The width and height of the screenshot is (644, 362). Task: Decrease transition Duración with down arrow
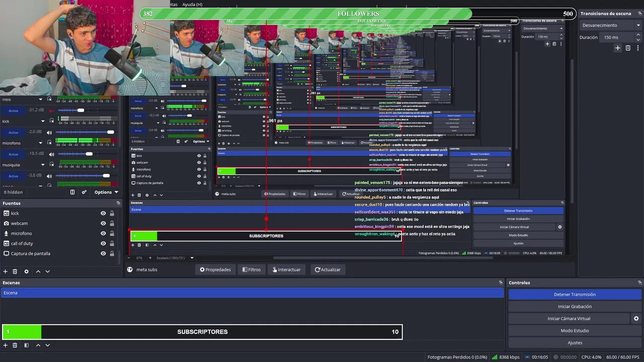coord(639,39)
